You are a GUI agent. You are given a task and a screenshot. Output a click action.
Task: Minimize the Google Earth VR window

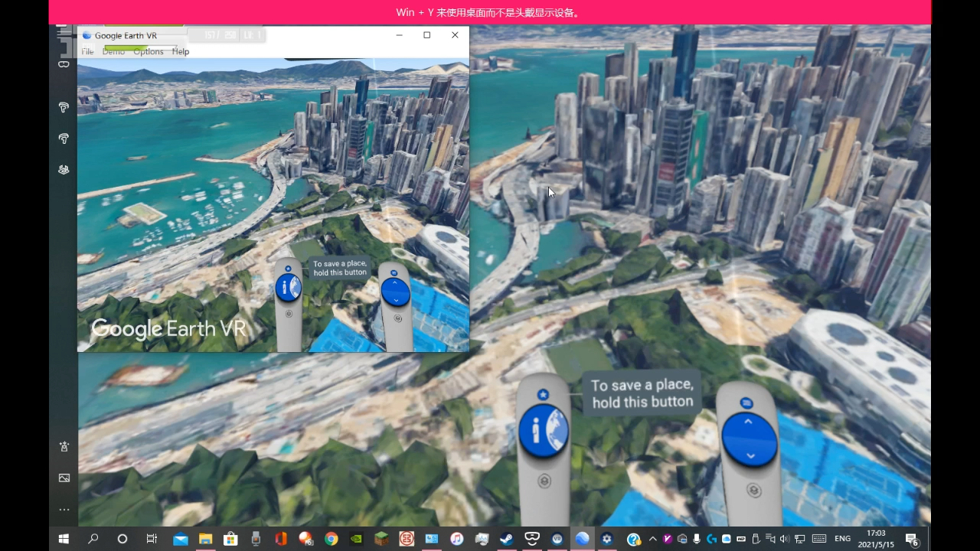click(399, 35)
